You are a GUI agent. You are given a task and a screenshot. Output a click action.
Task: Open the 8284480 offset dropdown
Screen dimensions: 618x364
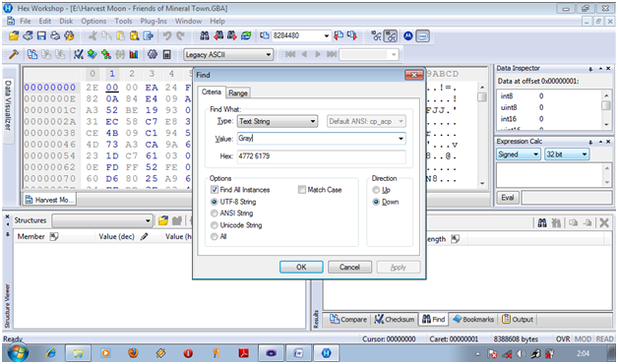[x=327, y=35]
